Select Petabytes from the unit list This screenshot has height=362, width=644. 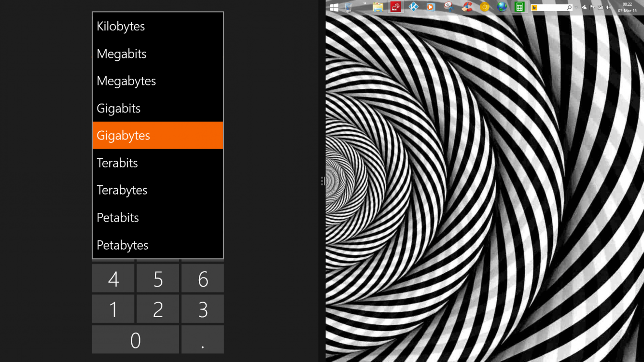(x=158, y=245)
